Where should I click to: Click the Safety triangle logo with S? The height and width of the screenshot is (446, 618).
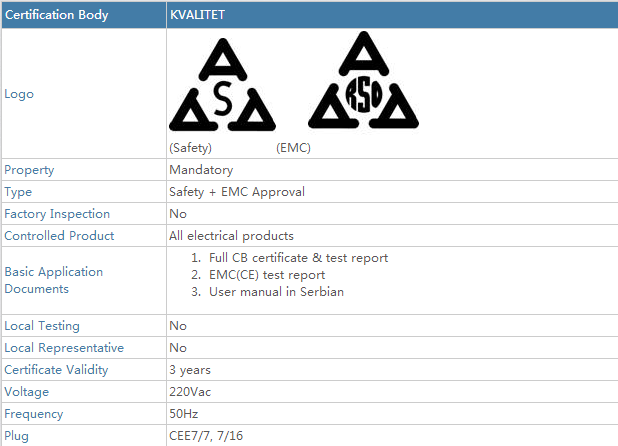pos(222,85)
